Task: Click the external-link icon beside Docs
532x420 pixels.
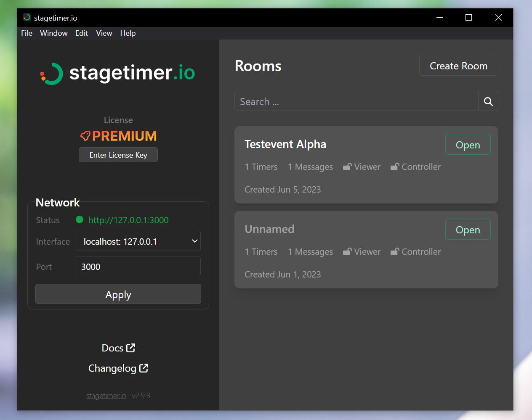Action: (x=130, y=348)
